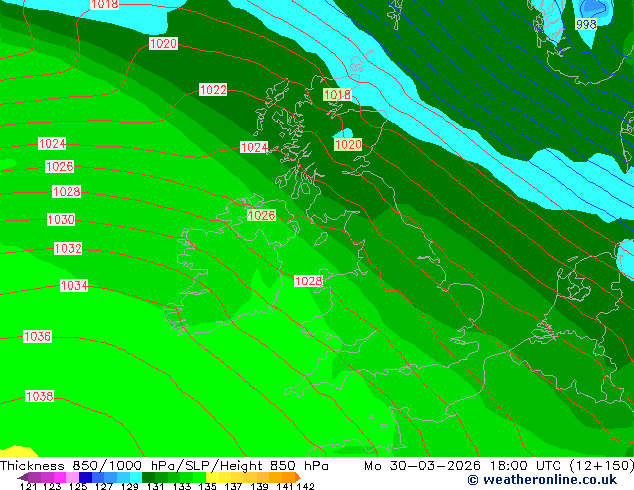The width and height of the screenshot is (634, 490).
Task: Click the Mo 30-03-2026 18:00 UTC timestamp
Action: [x=499, y=466]
